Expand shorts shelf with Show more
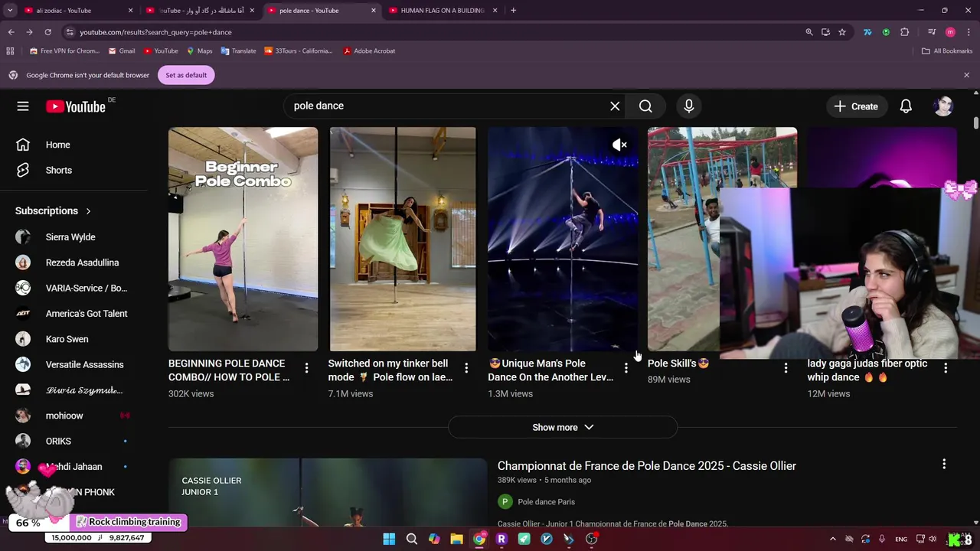 click(x=563, y=427)
